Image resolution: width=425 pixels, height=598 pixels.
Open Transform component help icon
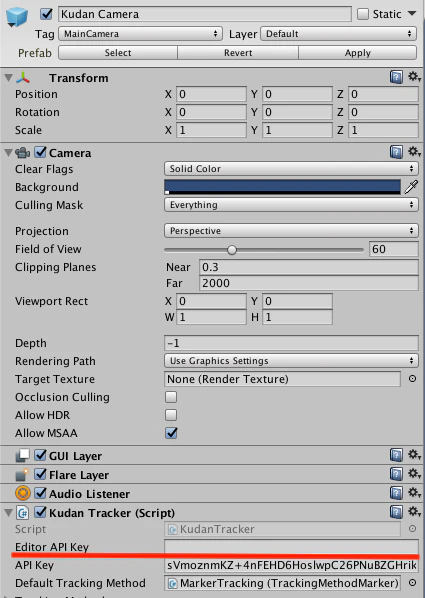(x=396, y=77)
